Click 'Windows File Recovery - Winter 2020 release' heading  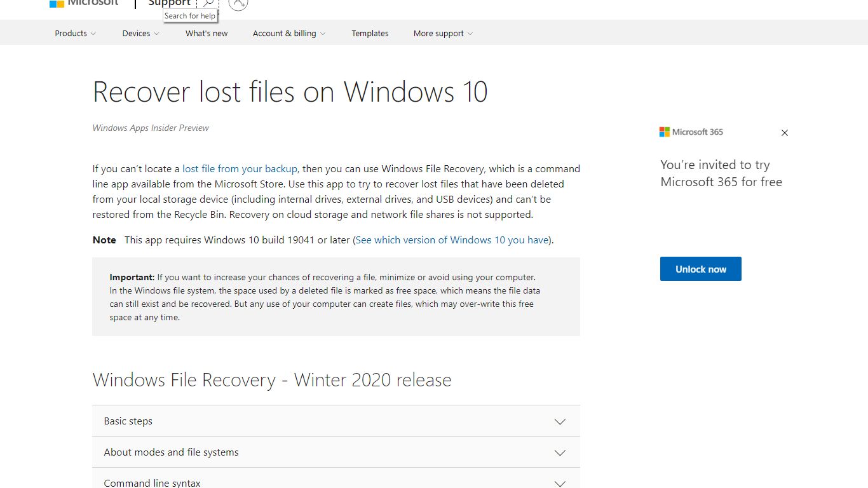click(x=272, y=380)
